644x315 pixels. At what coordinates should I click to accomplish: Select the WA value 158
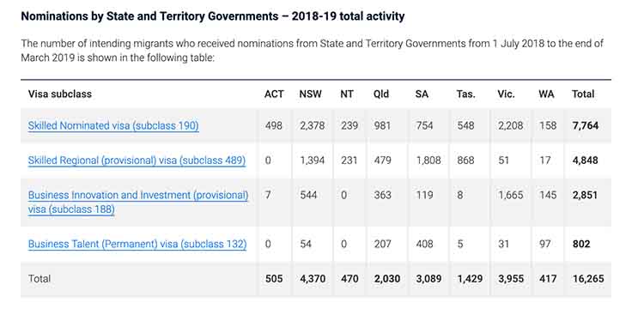pos(548,125)
